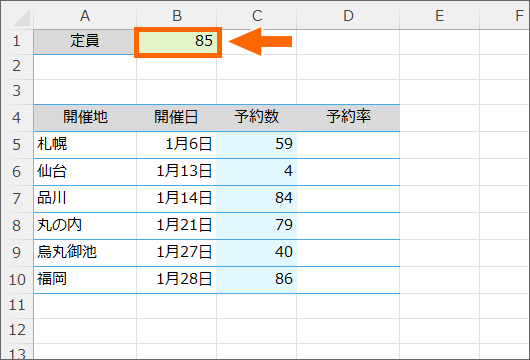This screenshot has height=360, width=530.
Task: Click the date cell 1月27日
Action: point(176,253)
